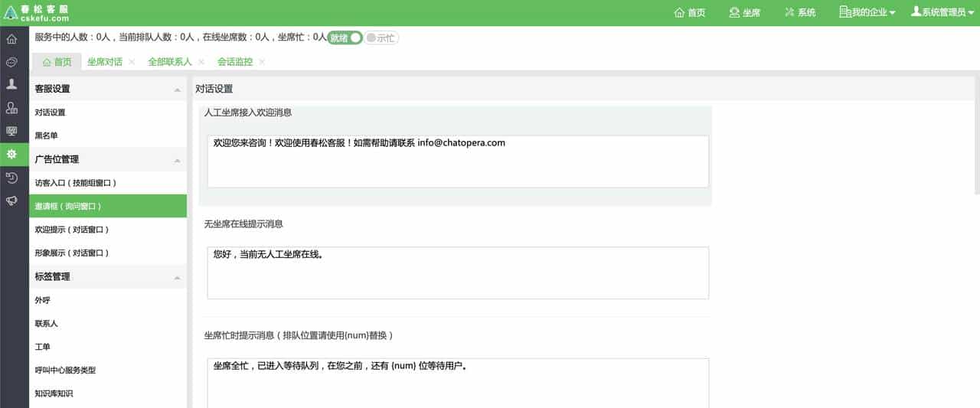Viewport: 980px width, 408px height.
Task: Toggle the 示忙 busy switch
Action: (381, 38)
